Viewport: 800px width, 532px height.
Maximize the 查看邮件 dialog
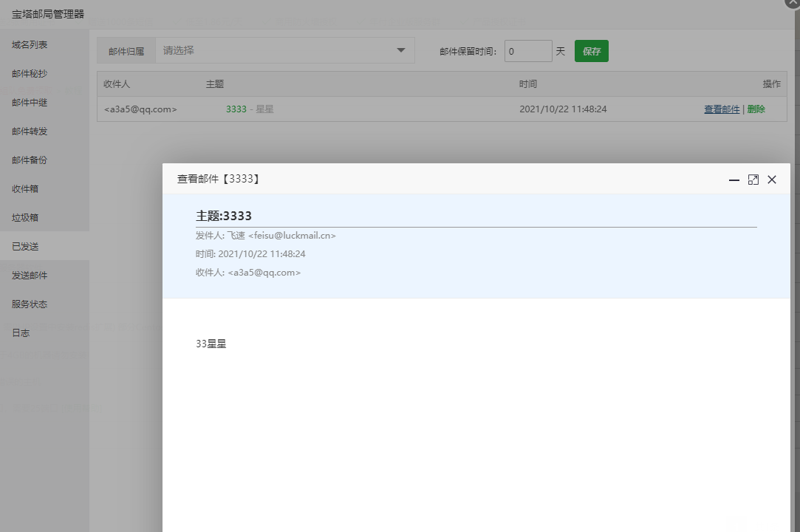[x=753, y=180]
